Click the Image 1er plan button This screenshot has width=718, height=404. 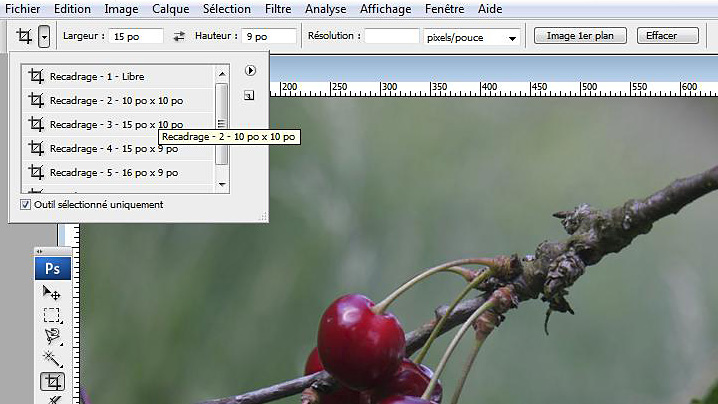tap(580, 36)
